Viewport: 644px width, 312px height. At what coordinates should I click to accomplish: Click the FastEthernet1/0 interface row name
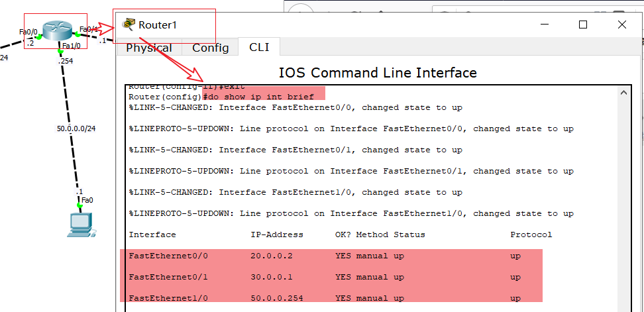pyautogui.click(x=168, y=299)
